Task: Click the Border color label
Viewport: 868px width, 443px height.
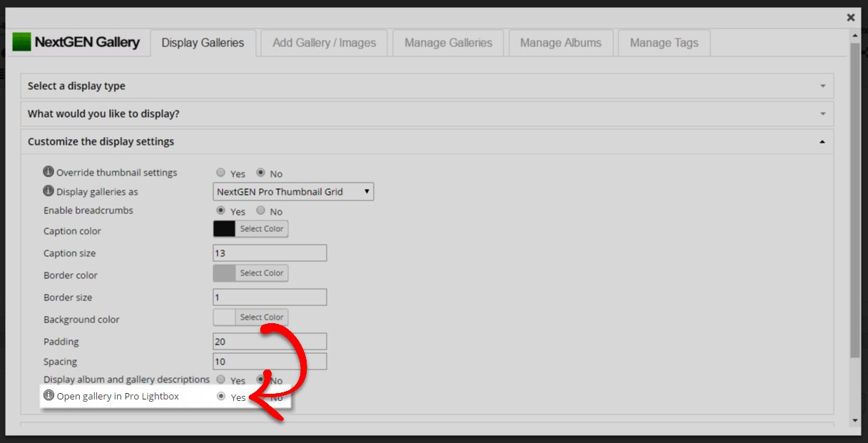Action: 71,275
